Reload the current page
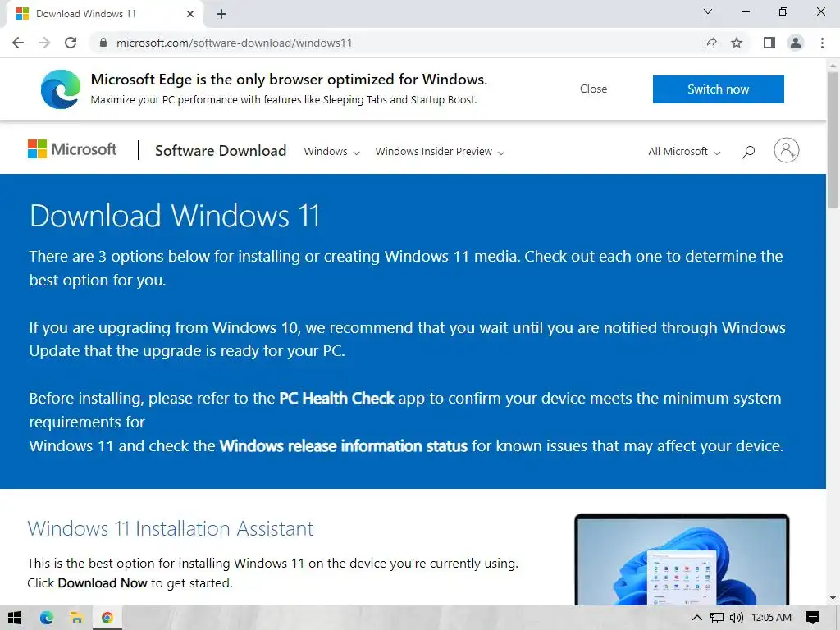The width and height of the screenshot is (840, 630). pyautogui.click(x=71, y=43)
